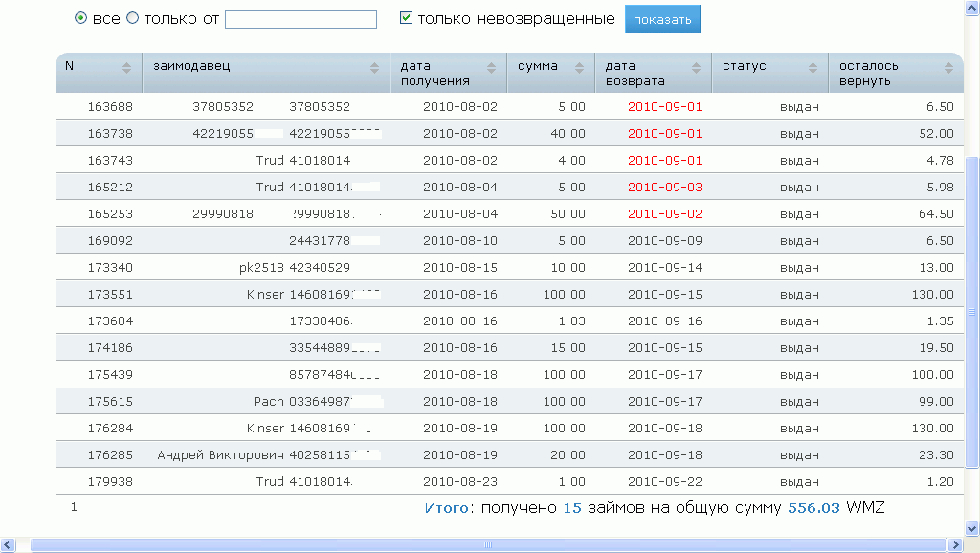Click sort arrows in сумма column
The image size is (980, 553).
pos(579,67)
